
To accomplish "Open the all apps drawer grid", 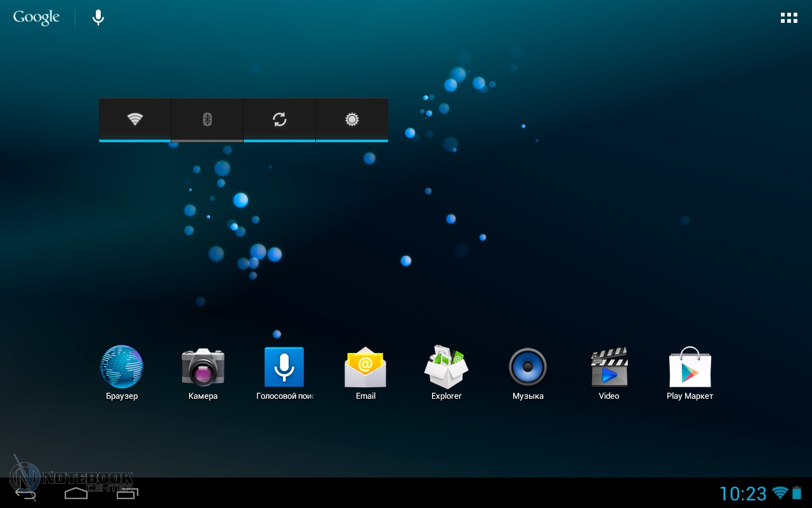I will 789,18.
